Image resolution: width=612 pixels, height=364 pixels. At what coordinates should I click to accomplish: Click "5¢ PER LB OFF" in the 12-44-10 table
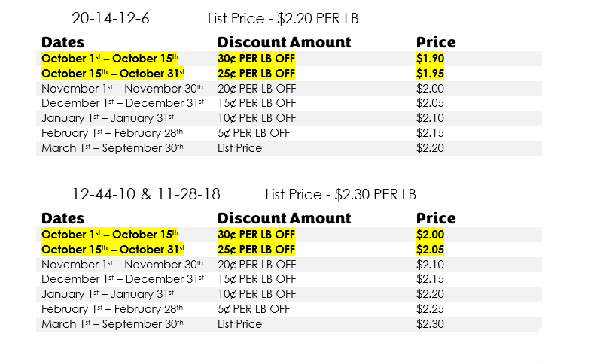coord(254,309)
